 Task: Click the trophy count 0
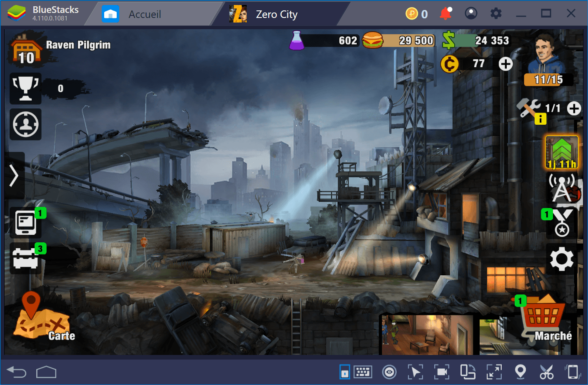[x=60, y=88]
